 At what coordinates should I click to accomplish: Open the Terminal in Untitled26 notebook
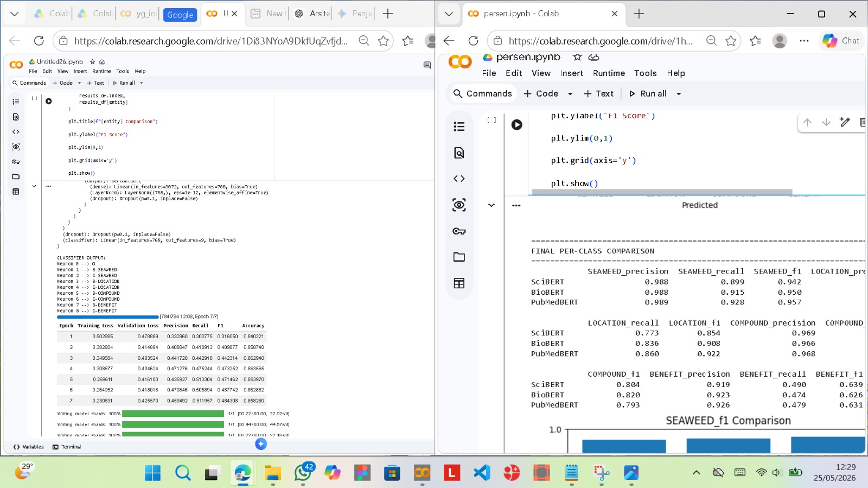point(67,447)
